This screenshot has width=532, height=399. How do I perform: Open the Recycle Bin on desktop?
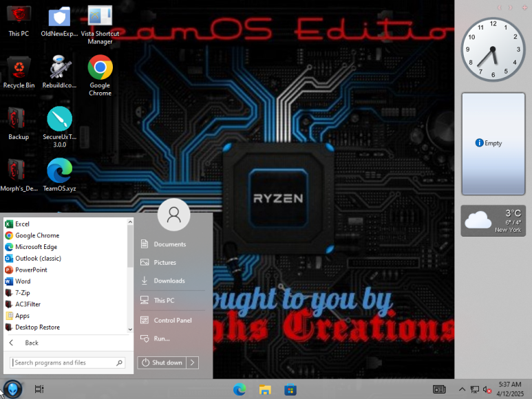pos(19,72)
